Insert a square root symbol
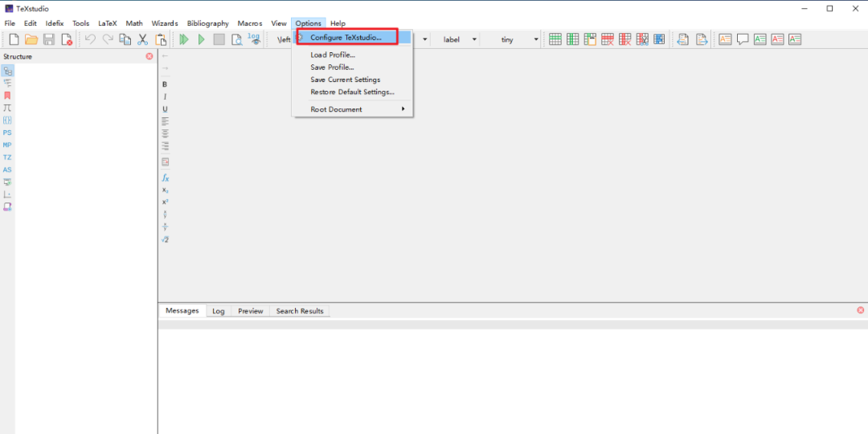 [x=165, y=240]
